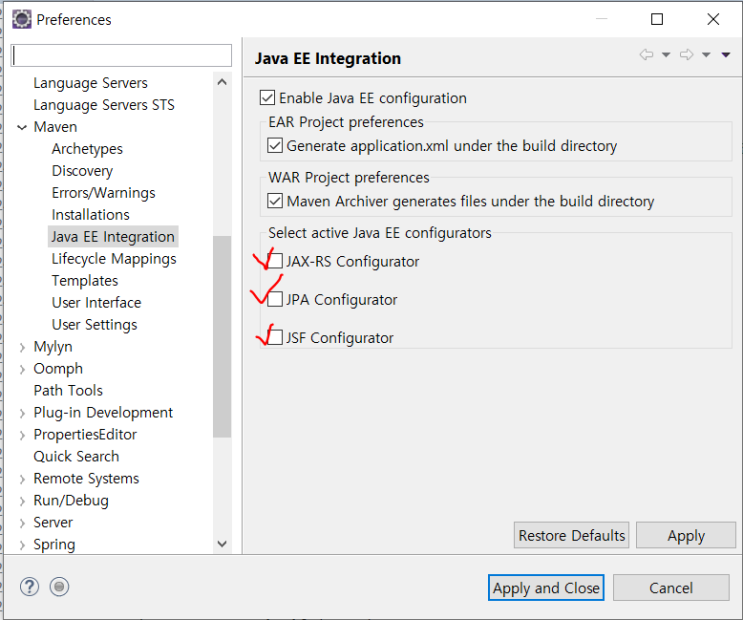
Task: Expand the Spring tree node
Action: [22, 545]
